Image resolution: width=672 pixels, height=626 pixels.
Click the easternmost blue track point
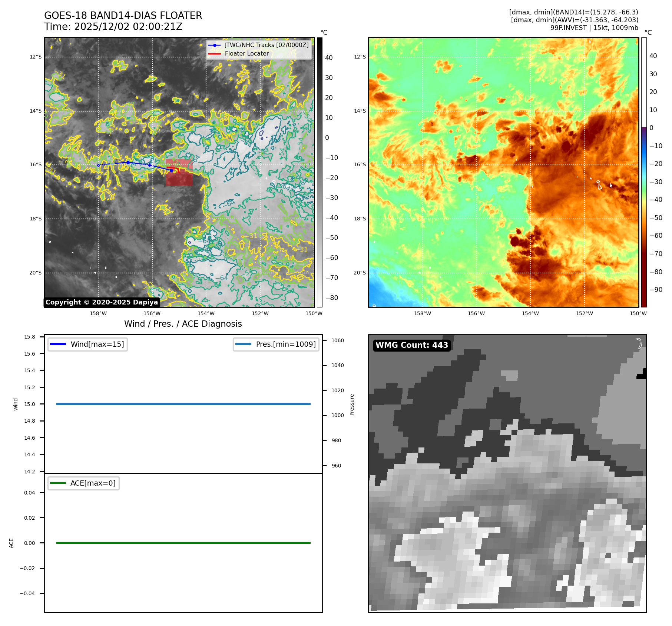click(171, 170)
